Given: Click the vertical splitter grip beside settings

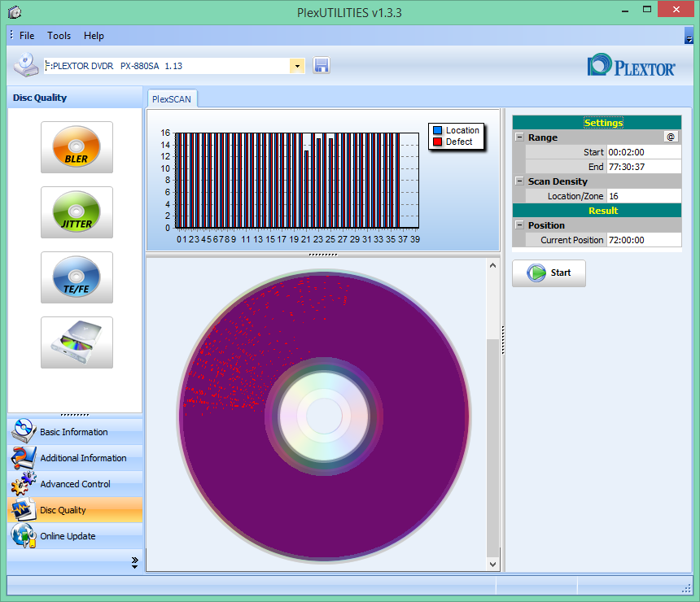Looking at the screenshot, I should [503, 340].
